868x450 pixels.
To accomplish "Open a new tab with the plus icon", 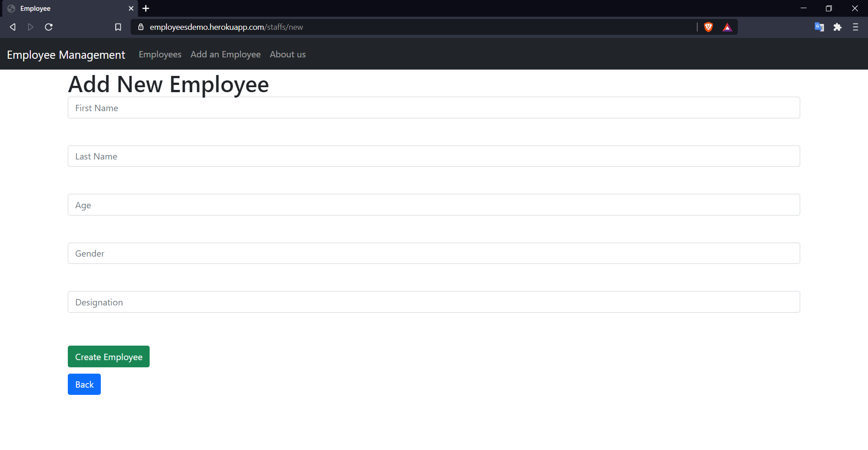I will [146, 9].
